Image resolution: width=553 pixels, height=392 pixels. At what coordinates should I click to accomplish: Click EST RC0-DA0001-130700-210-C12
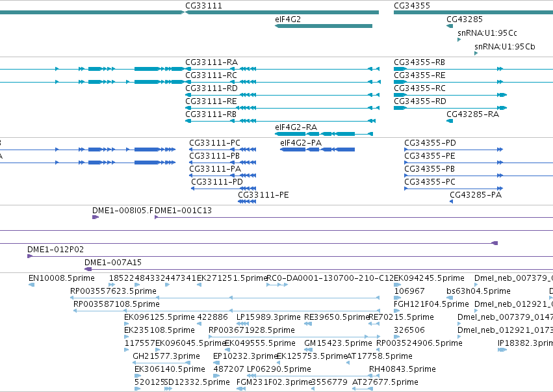tap(277, 285)
